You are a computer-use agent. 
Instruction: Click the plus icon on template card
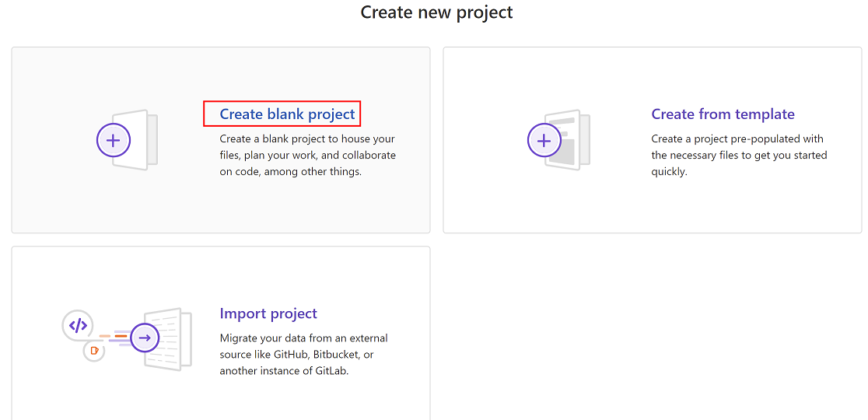[544, 141]
